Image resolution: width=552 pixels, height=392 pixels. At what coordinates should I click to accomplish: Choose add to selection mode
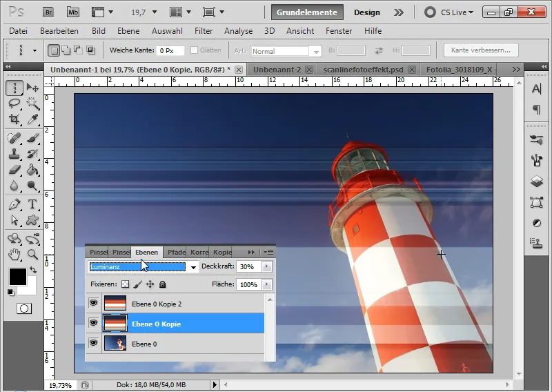pyautogui.click(x=66, y=50)
